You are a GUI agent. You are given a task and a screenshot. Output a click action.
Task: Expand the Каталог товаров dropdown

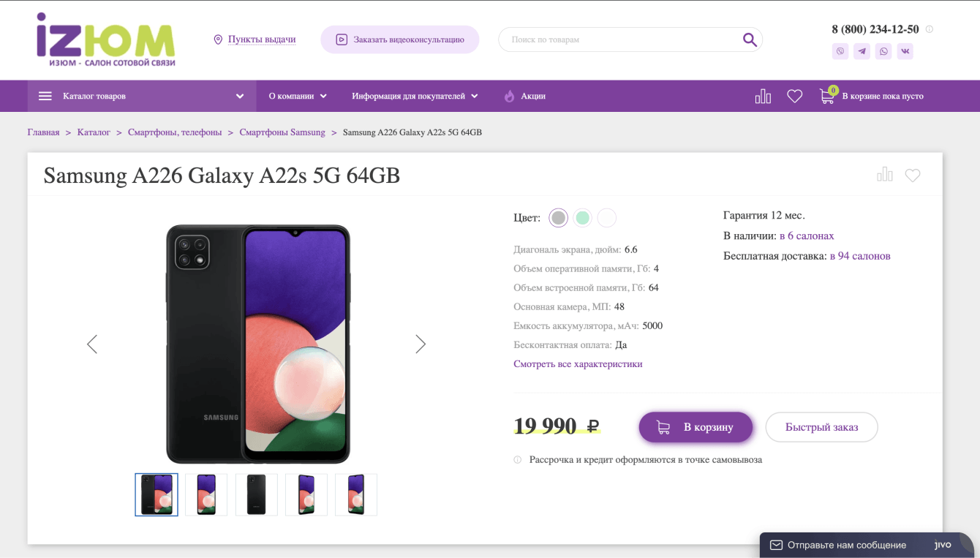click(142, 96)
